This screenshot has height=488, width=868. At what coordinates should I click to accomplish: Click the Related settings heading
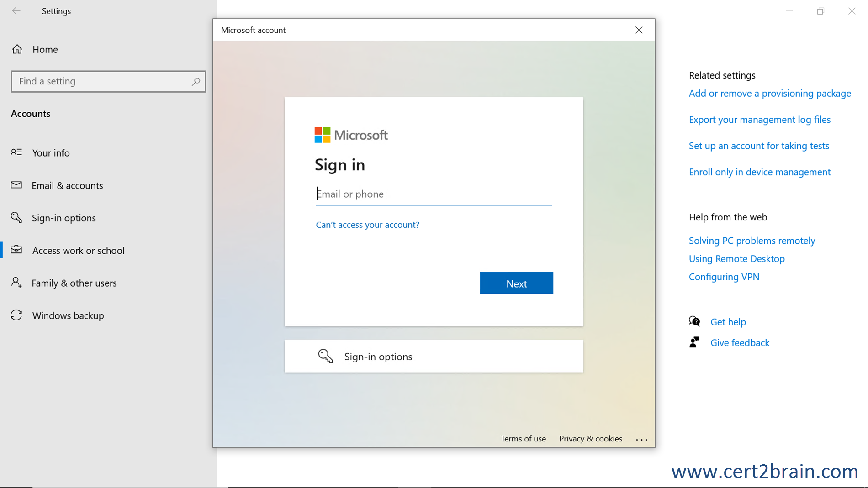pos(722,75)
